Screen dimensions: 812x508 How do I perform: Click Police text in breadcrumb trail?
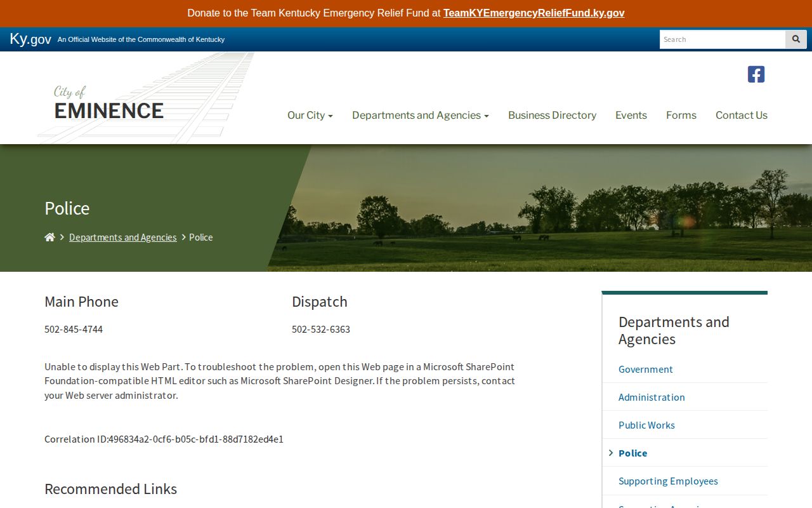pyautogui.click(x=200, y=237)
